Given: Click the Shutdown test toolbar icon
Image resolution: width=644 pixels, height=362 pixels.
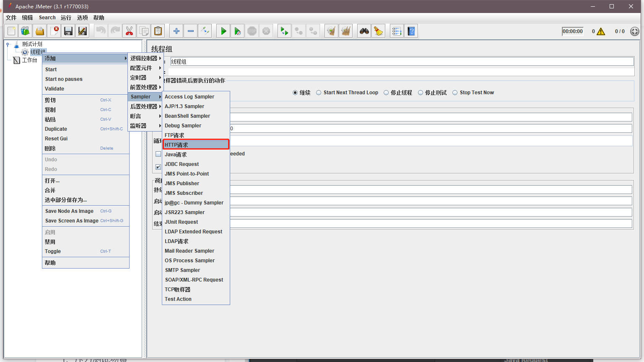Looking at the screenshot, I should click(266, 31).
